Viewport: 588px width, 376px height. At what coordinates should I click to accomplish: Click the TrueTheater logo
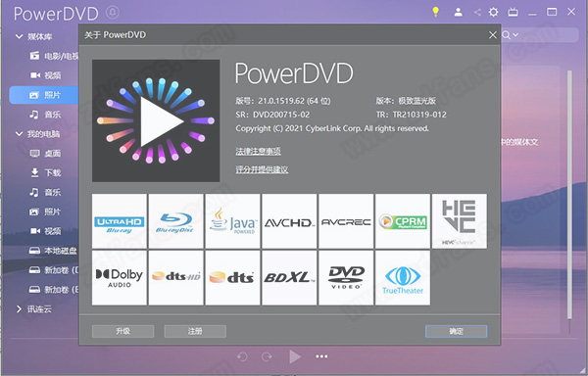point(403,277)
